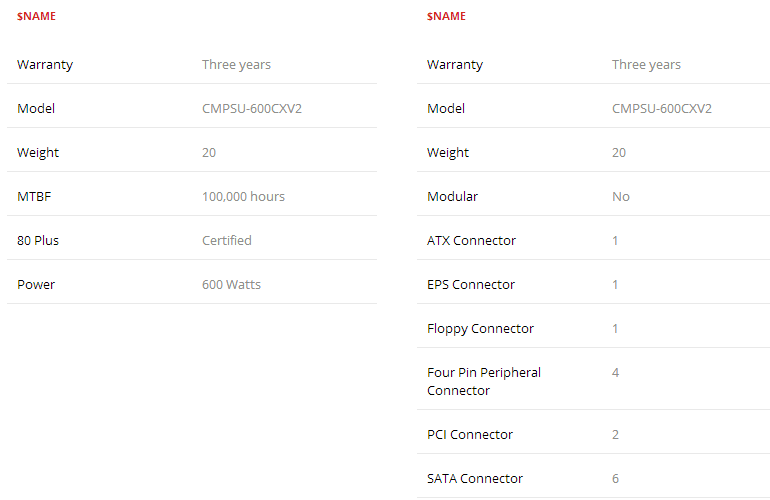Click the right $NAME product heading
Image resolution: width=770 pixels, height=500 pixels.
click(x=446, y=16)
